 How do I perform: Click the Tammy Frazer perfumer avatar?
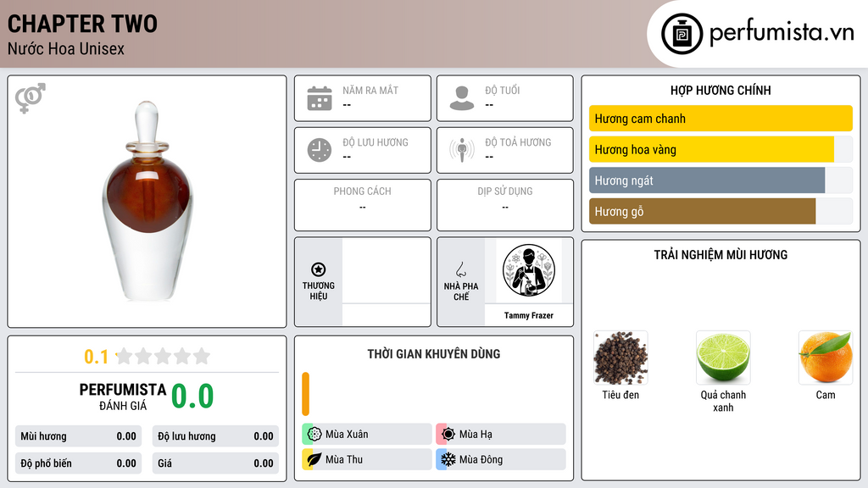(529, 270)
